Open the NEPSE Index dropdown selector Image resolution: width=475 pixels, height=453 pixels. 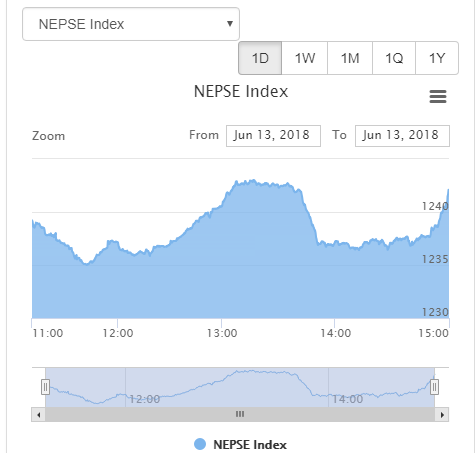131,24
